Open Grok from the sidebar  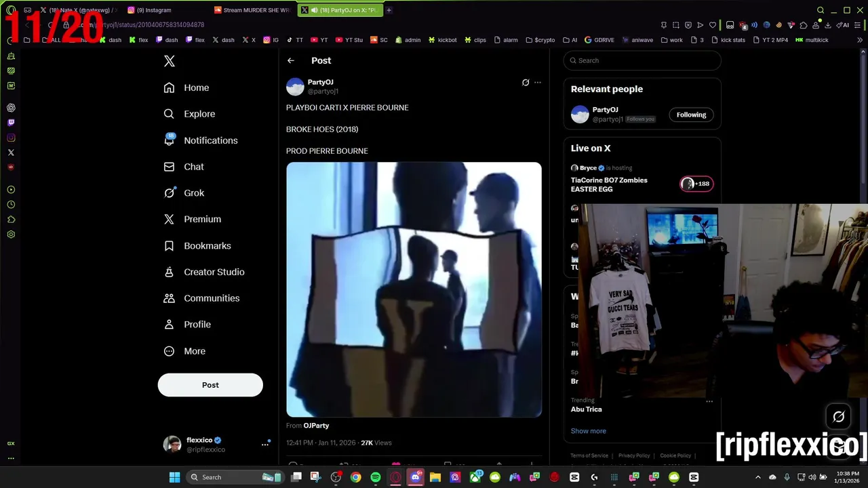(184, 193)
